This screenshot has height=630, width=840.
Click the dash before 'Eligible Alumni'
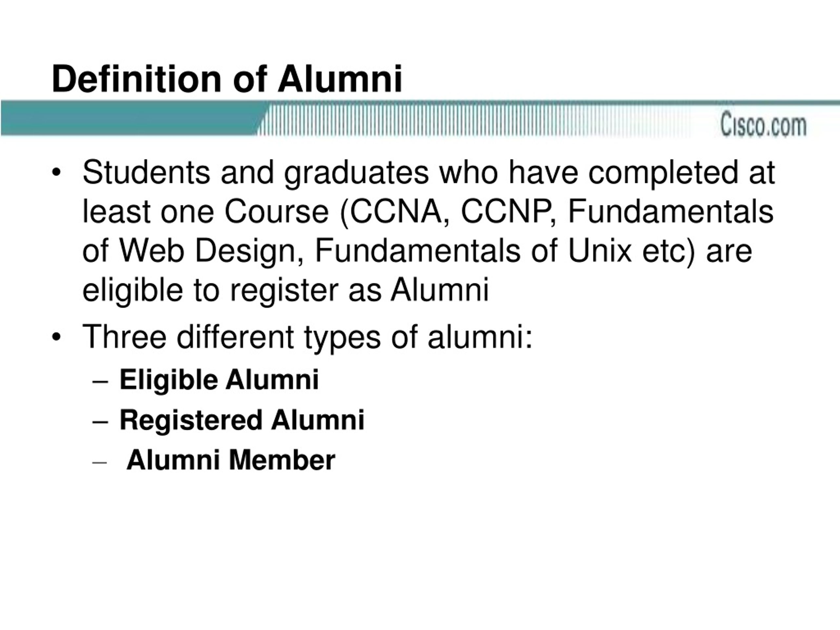pos(100,381)
